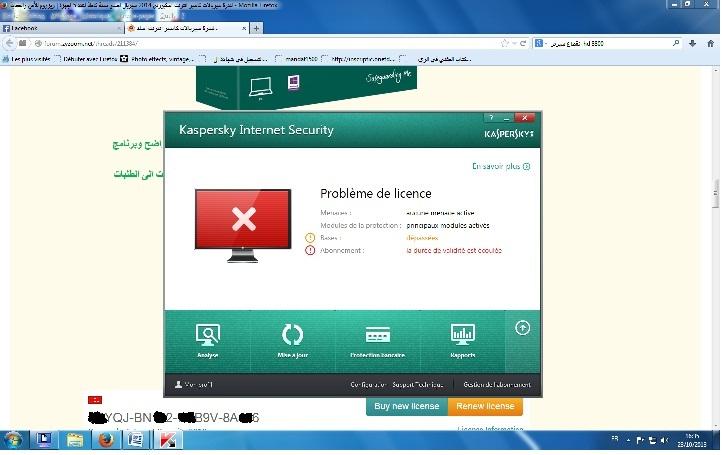Open the file explorer folder taskbar icon
Image resolution: width=722 pixels, height=455 pixels.
(75, 440)
